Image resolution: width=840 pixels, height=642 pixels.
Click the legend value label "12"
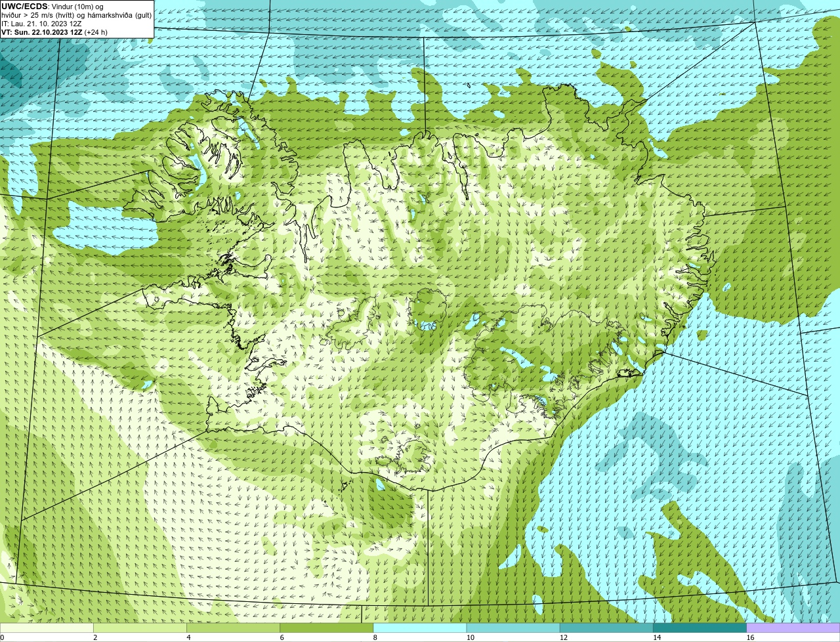pos(564,637)
